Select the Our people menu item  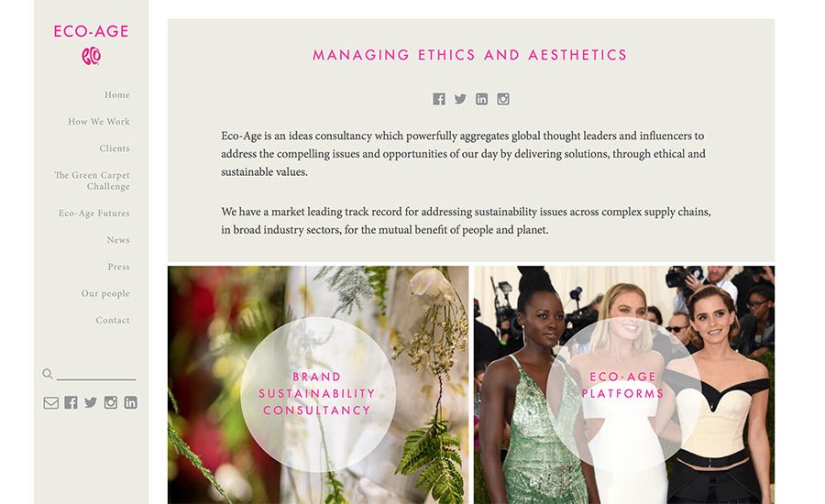(x=105, y=293)
